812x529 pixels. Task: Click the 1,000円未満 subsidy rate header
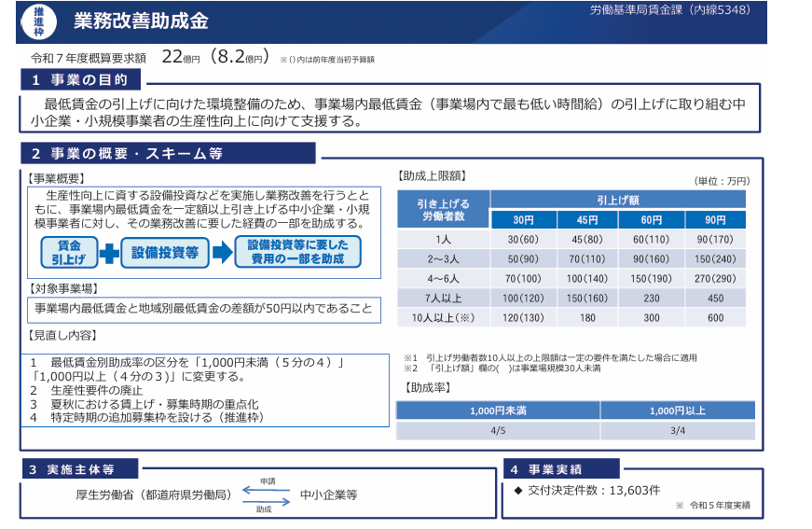(x=498, y=411)
